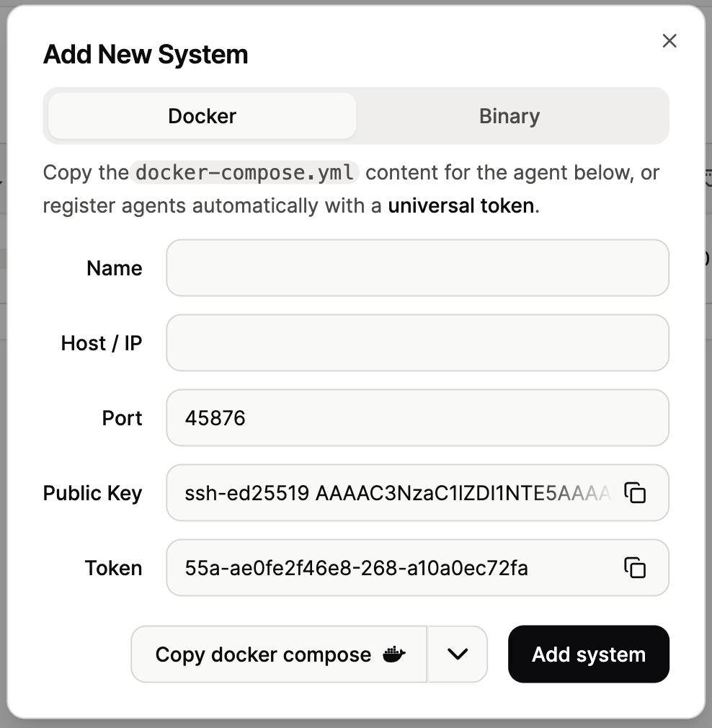Close the Add New System dialog

click(669, 41)
